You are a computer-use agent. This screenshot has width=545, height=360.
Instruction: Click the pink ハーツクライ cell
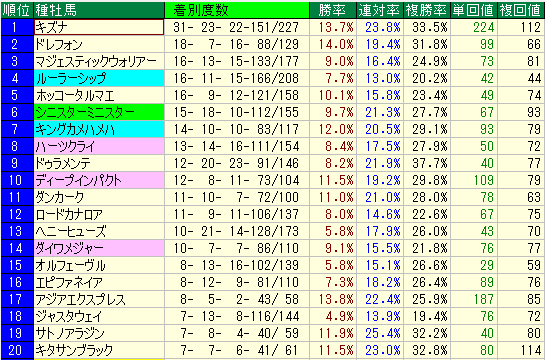[99, 146]
